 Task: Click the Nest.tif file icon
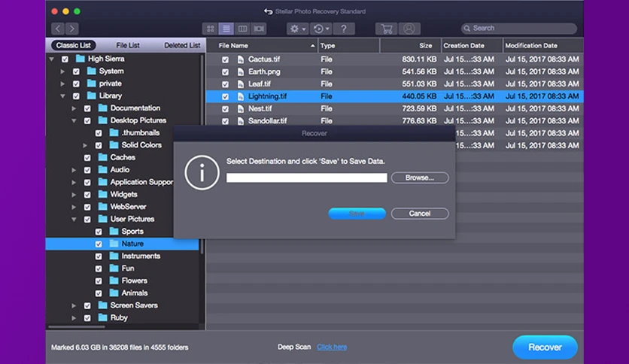coord(240,108)
